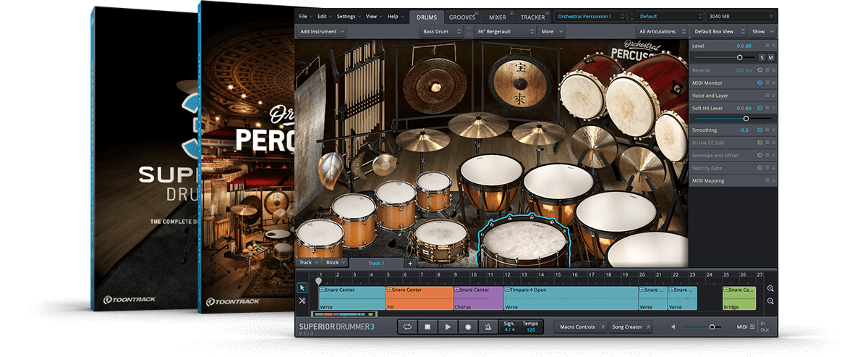The height and width of the screenshot is (357, 868).
Task: Toggle loop playback
Action: [407, 327]
